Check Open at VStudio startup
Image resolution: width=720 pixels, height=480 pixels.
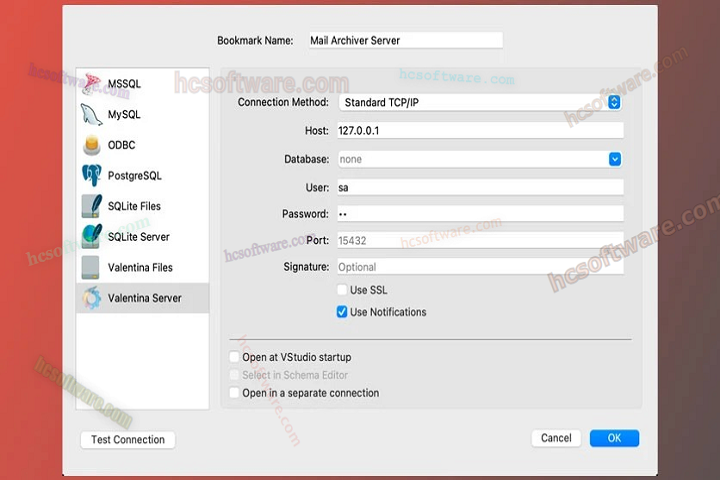tap(234, 357)
